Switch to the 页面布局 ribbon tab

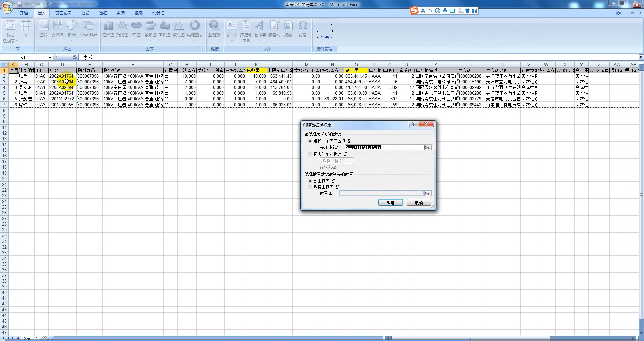(x=63, y=13)
